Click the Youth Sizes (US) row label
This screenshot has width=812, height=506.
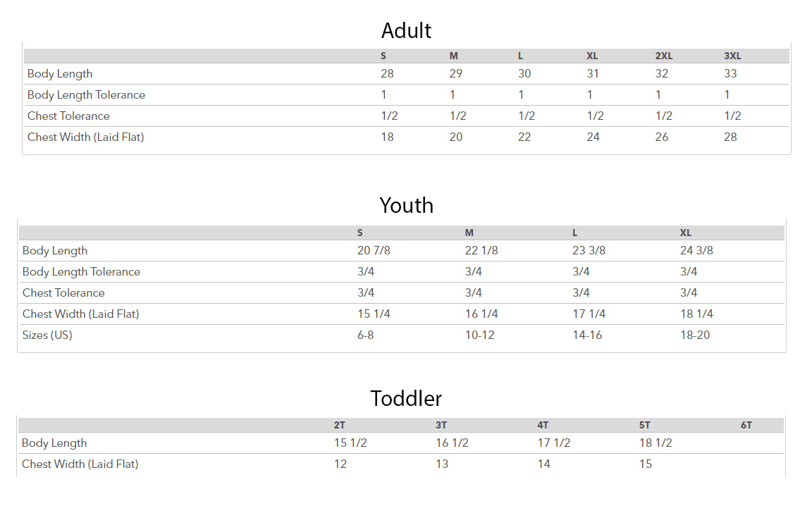[x=47, y=335]
